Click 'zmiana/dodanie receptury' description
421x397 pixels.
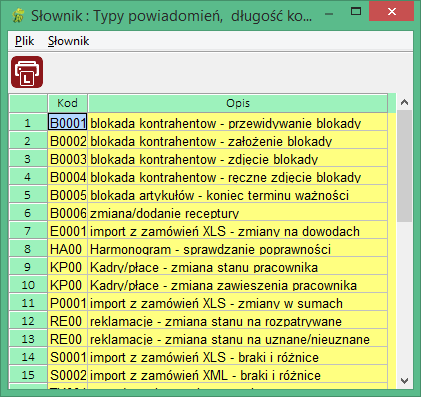[x=238, y=213]
